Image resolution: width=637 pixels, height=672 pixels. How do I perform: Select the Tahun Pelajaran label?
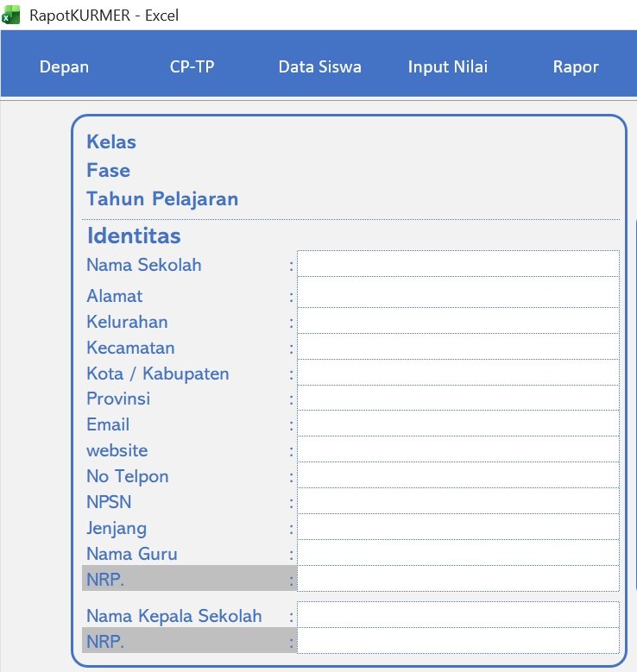click(x=162, y=199)
